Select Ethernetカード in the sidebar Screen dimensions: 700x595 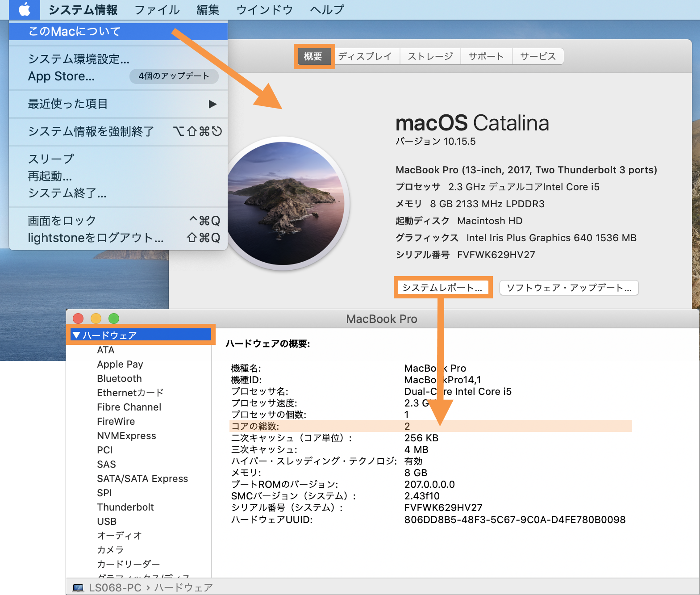(x=130, y=393)
